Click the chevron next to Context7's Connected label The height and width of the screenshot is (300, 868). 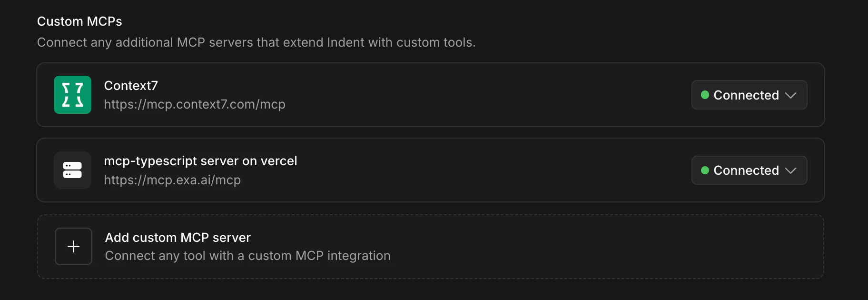(790, 95)
